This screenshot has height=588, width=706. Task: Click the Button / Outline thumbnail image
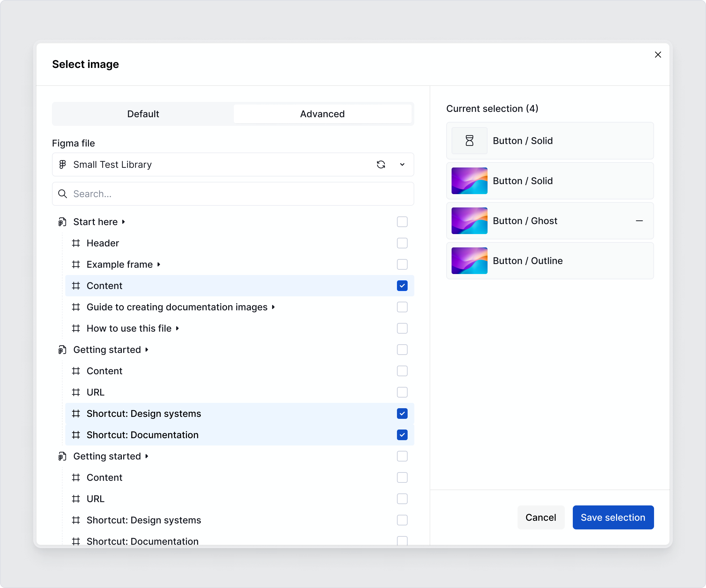(x=469, y=261)
